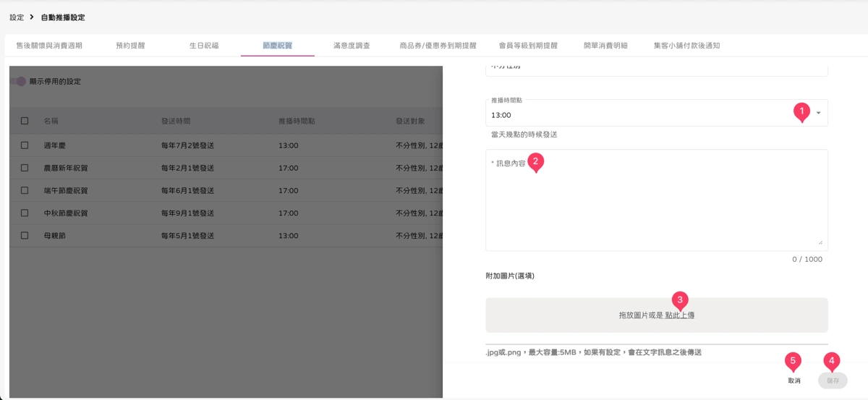Click the 端午節慶祝賀 name in table
Image resolution: width=868 pixels, height=400 pixels.
click(x=65, y=190)
